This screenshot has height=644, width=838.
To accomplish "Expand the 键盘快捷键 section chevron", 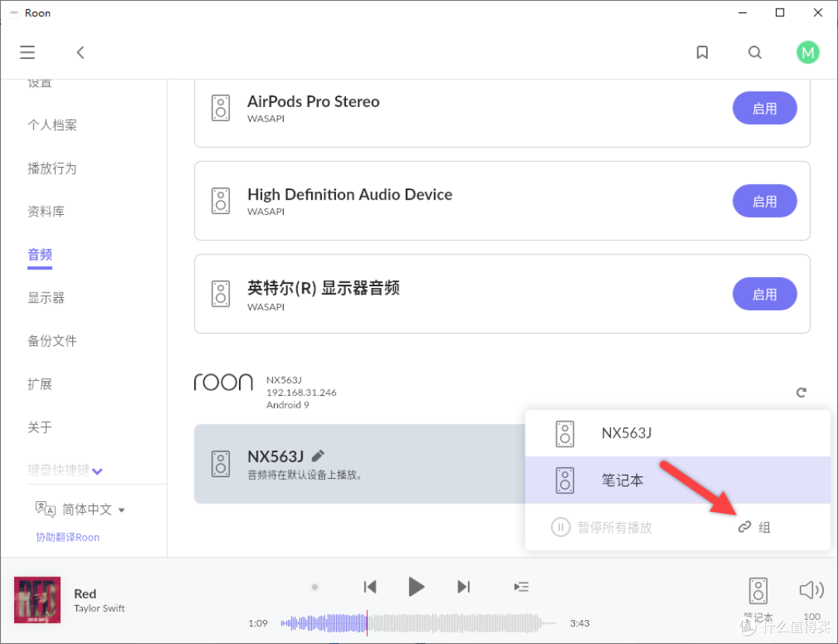I will click(97, 471).
